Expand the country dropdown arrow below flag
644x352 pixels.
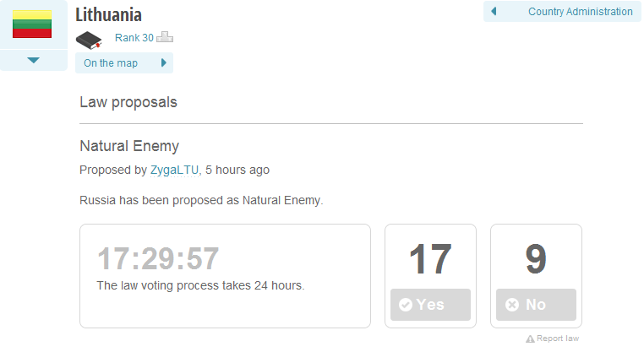(x=33, y=60)
